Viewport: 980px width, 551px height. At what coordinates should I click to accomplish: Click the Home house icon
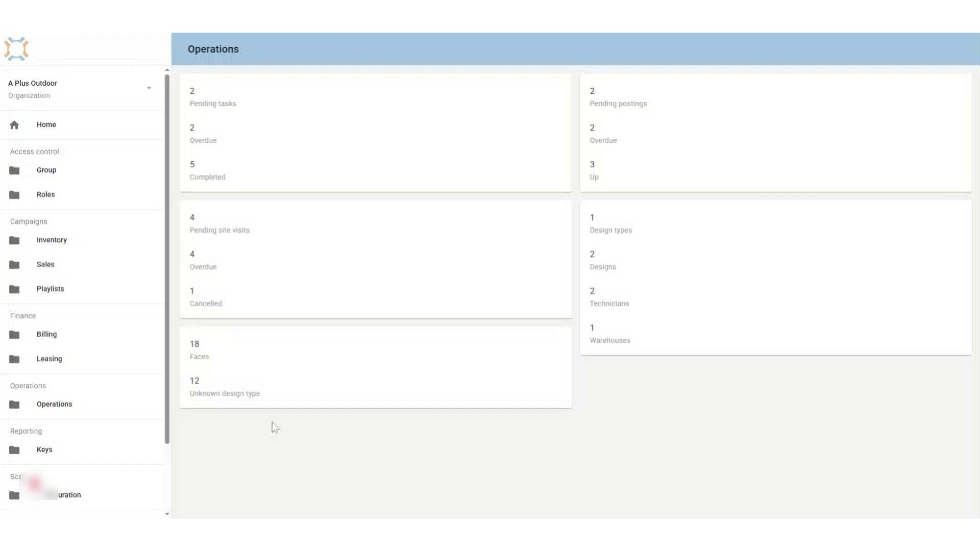[14, 125]
